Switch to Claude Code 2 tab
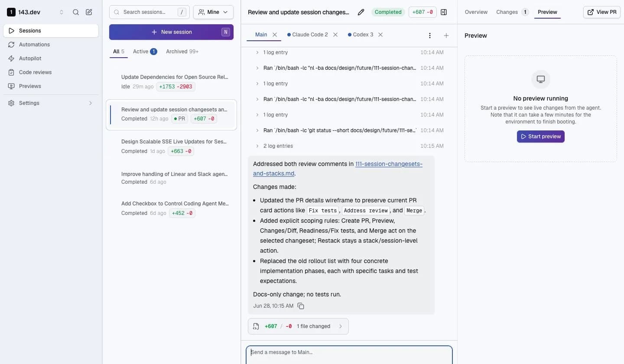This screenshot has width=624, height=364. 308,35
